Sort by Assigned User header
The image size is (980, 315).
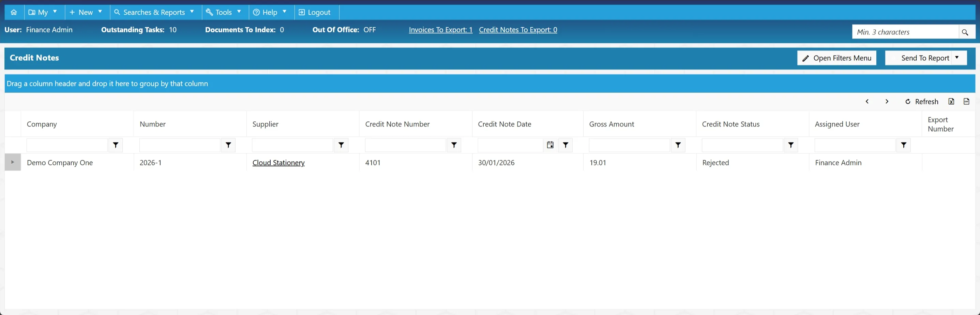click(837, 124)
